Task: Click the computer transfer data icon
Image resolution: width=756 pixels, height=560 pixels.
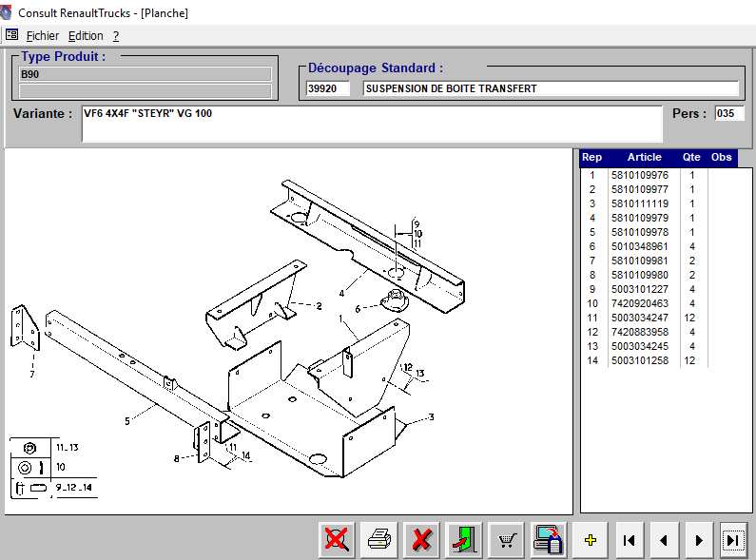Action: pyautogui.click(x=549, y=539)
